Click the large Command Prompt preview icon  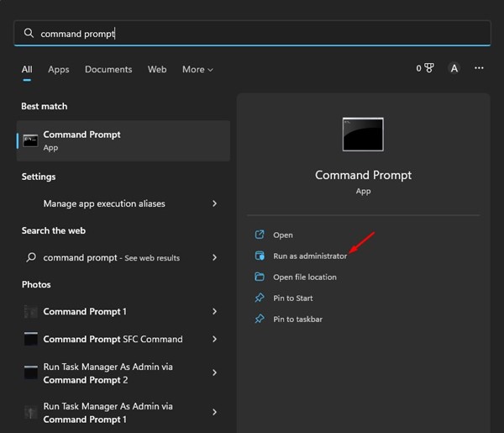[363, 135]
